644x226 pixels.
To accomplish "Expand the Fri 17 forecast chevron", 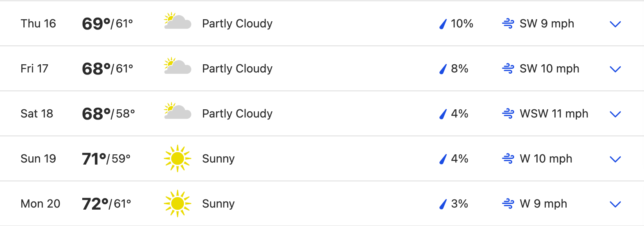I will click(x=615, y=69).
